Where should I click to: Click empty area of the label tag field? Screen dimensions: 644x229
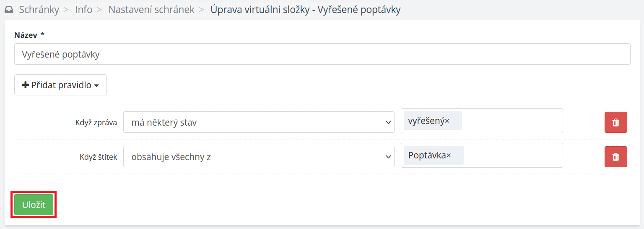point(512,155)
